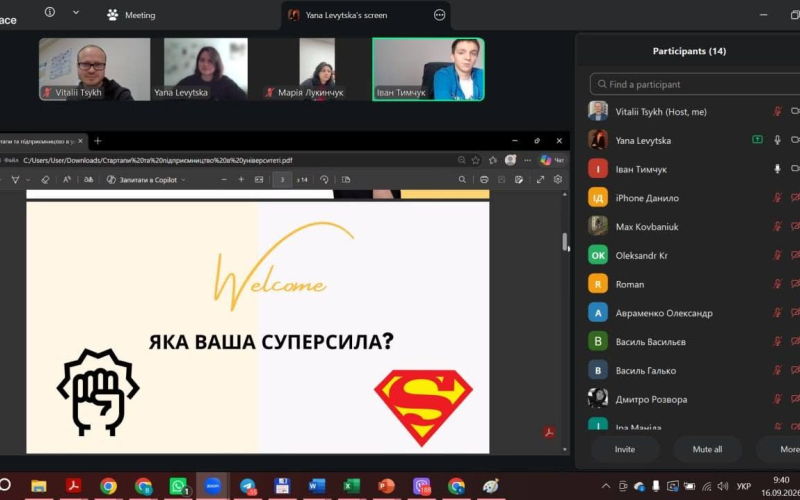Toggle Max Kovbaniuk's muted microphone
Screen dimensions: 800x500
point(777,226)
